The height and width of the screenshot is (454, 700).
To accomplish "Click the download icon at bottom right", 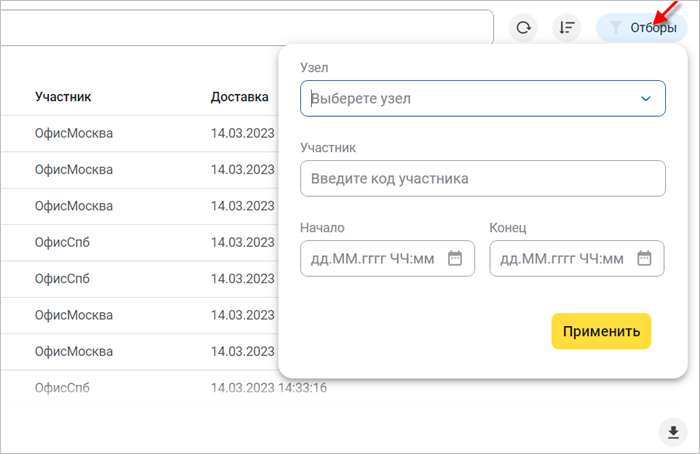I will pyautogui.click(x=673, y=431).
